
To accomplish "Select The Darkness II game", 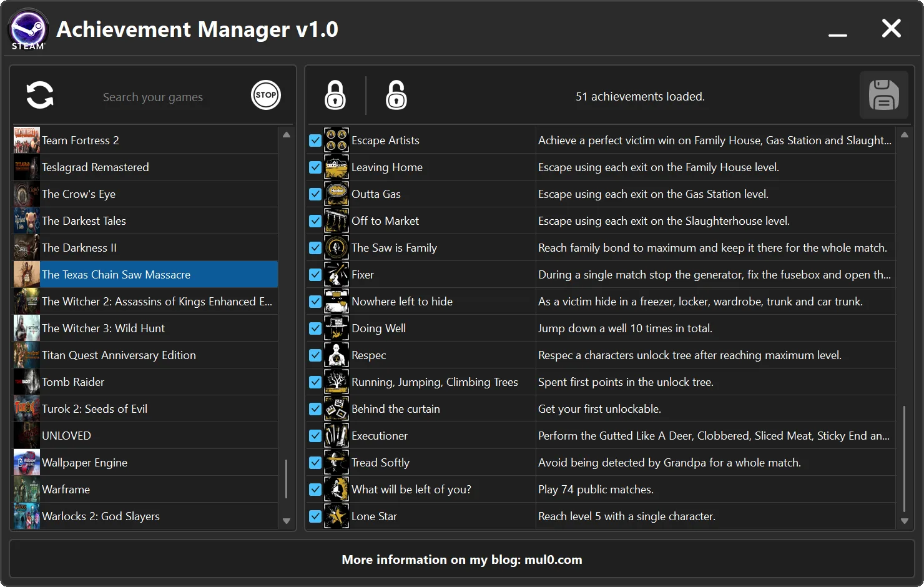I will tap(145, 247).
